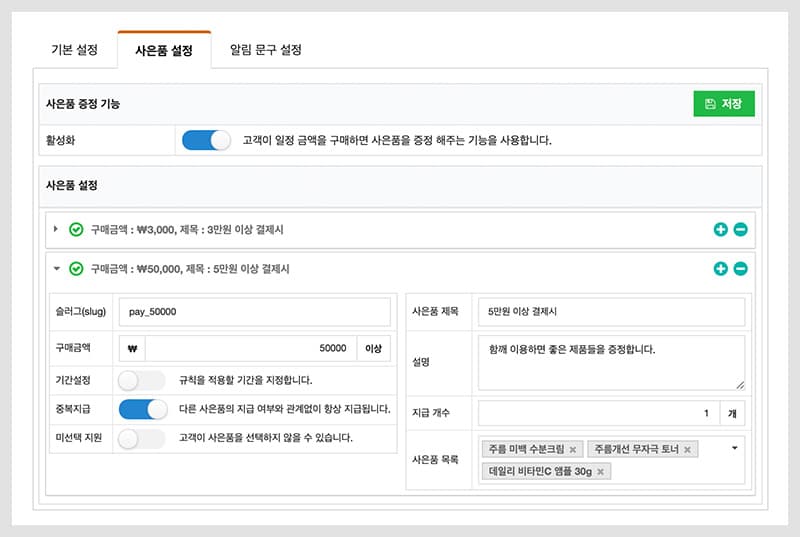This screenshot has height=537, width=800.
Task: Click the minus icon on the ₩50,000 rule row
Action: tap(740, 269)
